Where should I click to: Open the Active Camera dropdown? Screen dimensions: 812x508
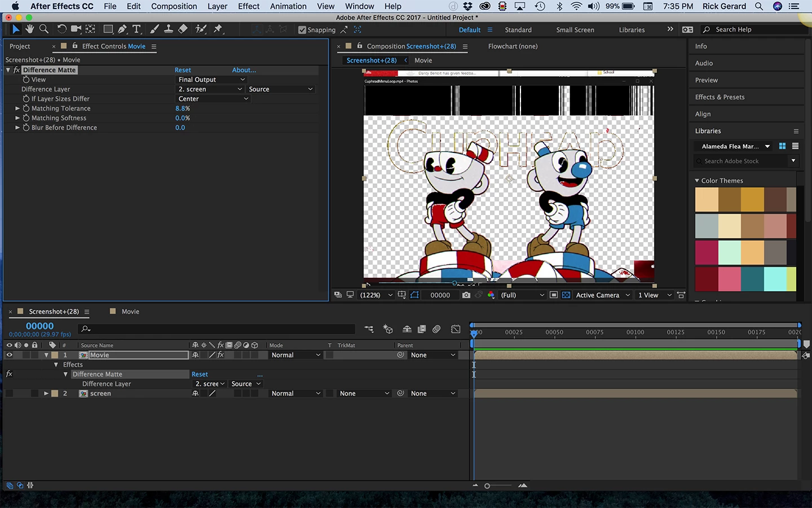click(x=602, y=295)
